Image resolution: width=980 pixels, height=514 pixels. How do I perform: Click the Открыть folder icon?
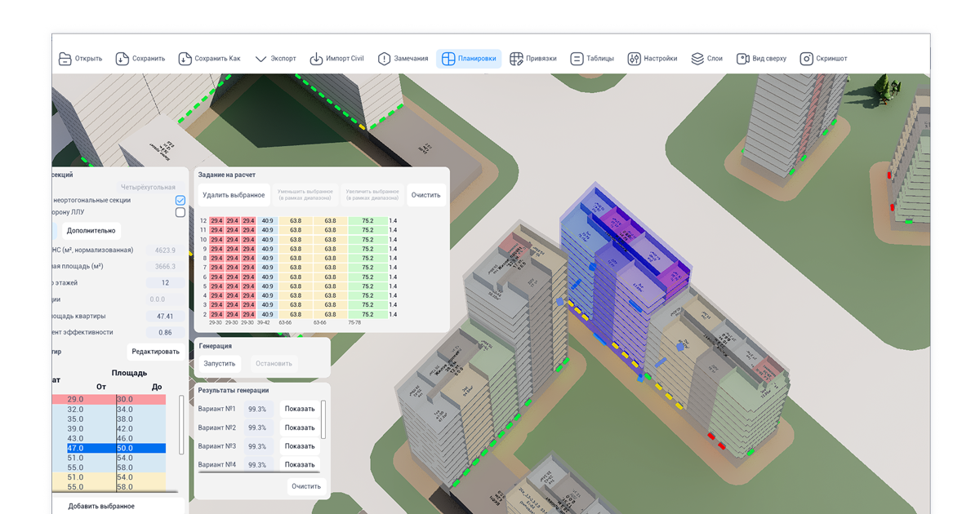(x=65, y=59)
